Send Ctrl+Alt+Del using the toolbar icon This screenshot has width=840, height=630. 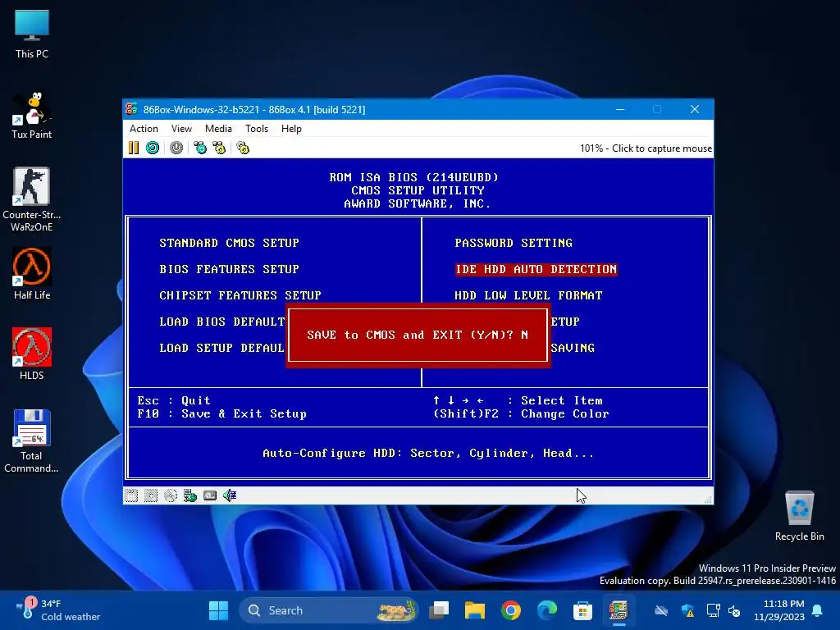pos(200,148)
